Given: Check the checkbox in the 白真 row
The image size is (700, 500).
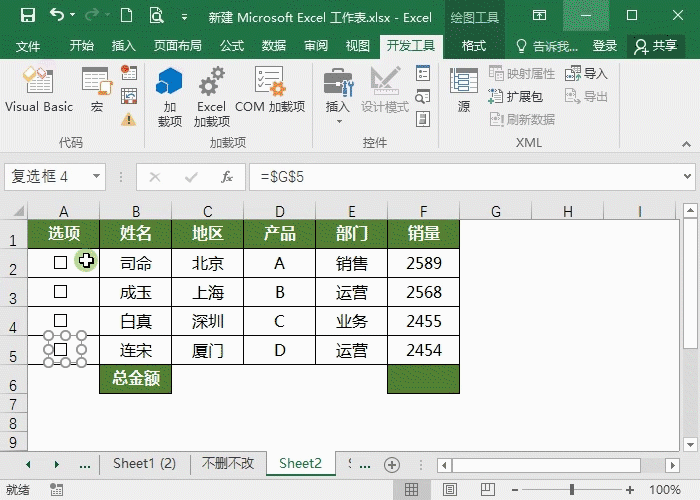Looking at the screenshot, I should [60, 321].
